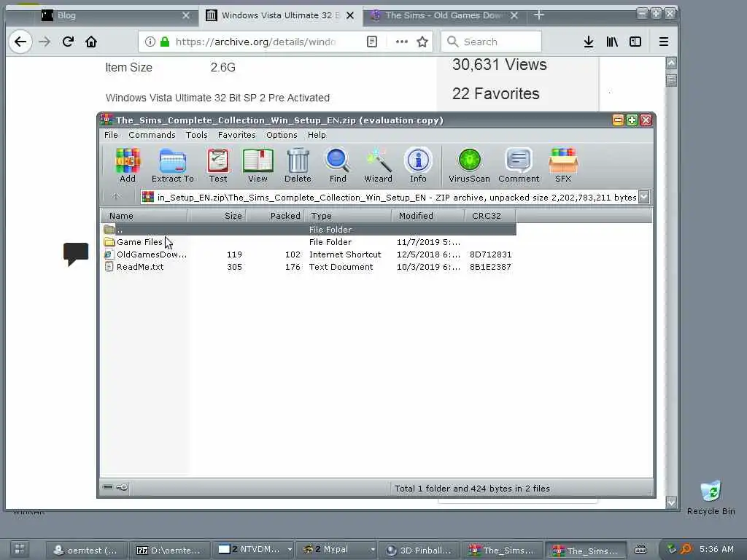Close the Windows Vista Ultimate tab
This screenshot has height=560, width=747.
coord(350,15)
